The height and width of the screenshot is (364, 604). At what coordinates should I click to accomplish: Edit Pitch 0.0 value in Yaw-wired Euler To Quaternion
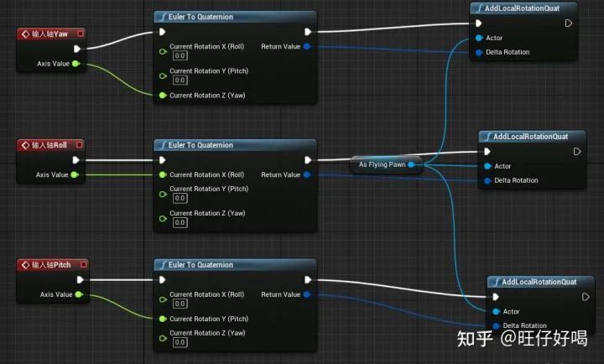tap(180, 81)
